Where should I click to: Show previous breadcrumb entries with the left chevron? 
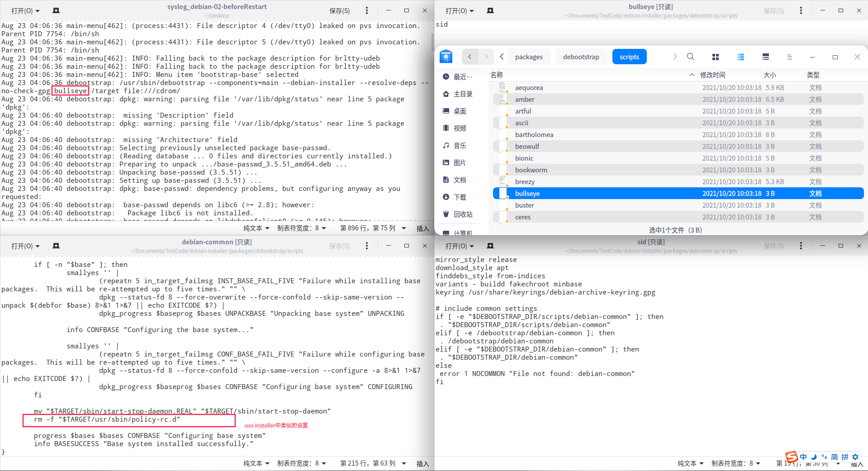(x=502, y=57)
